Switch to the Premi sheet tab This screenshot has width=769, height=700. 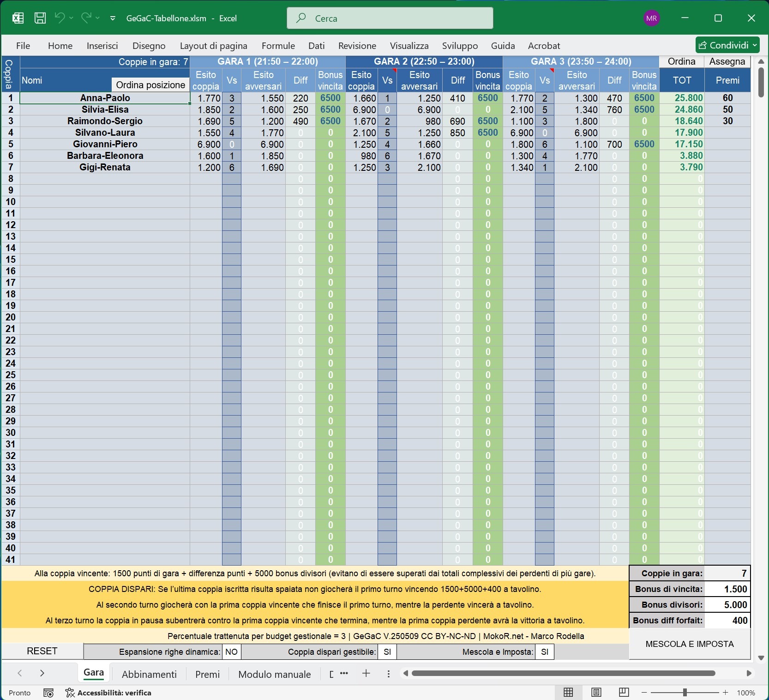click(207, 674)
